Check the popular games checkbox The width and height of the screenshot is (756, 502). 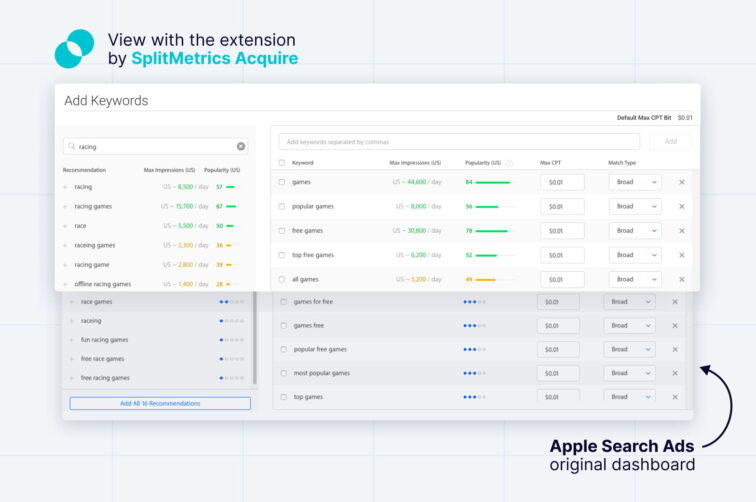tap(282, 206)
